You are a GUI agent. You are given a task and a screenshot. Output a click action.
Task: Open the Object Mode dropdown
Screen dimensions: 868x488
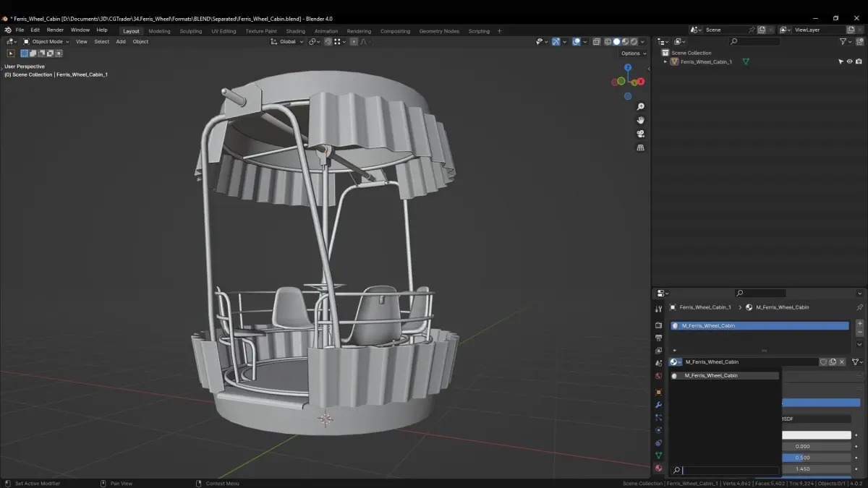coord(46,42)
